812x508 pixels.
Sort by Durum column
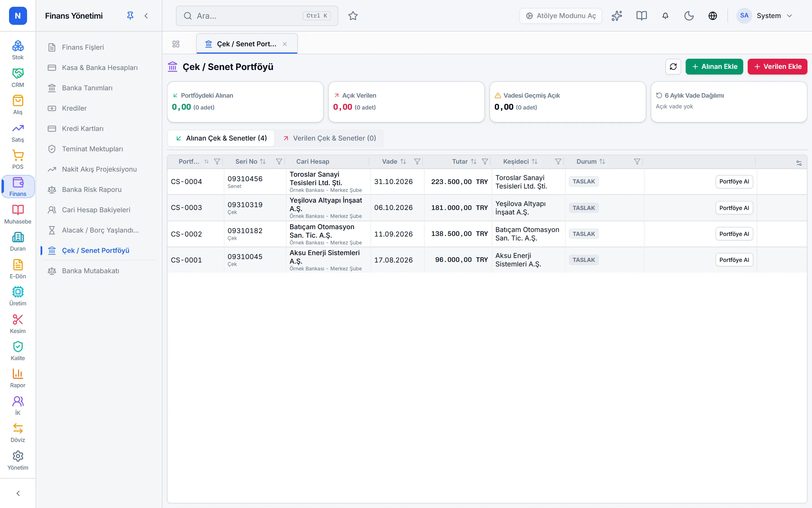602,162
